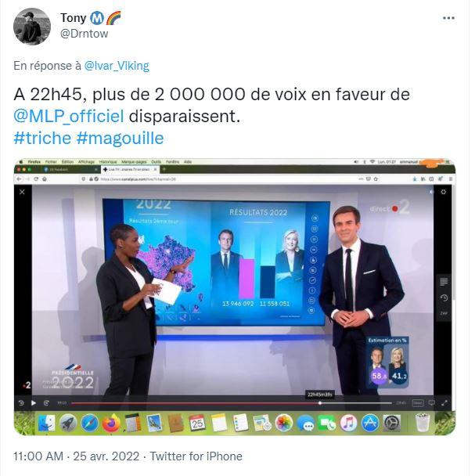Open the @MLP_officiel mention link
Screen dimensions: 475x476
(x=69, y=116)
